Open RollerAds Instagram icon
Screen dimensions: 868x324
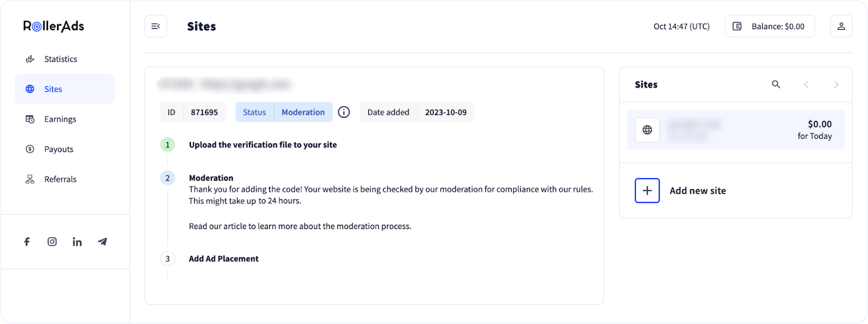pos(52,242)
